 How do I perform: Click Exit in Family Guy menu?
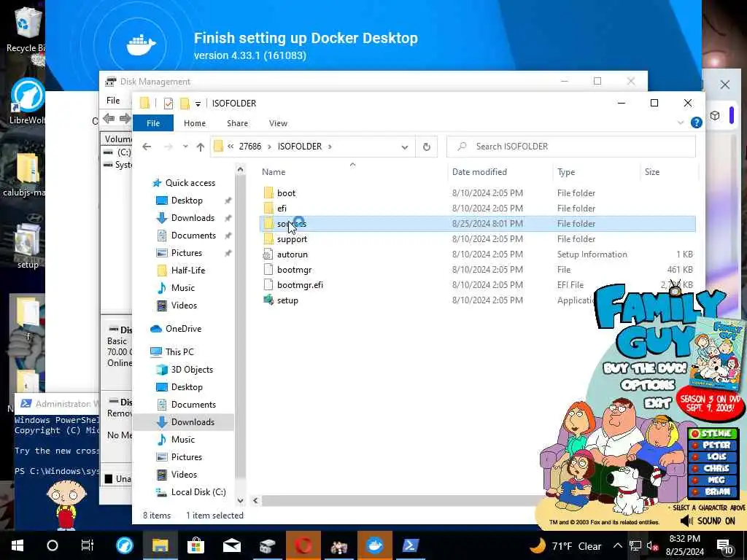tap(657, 402)
